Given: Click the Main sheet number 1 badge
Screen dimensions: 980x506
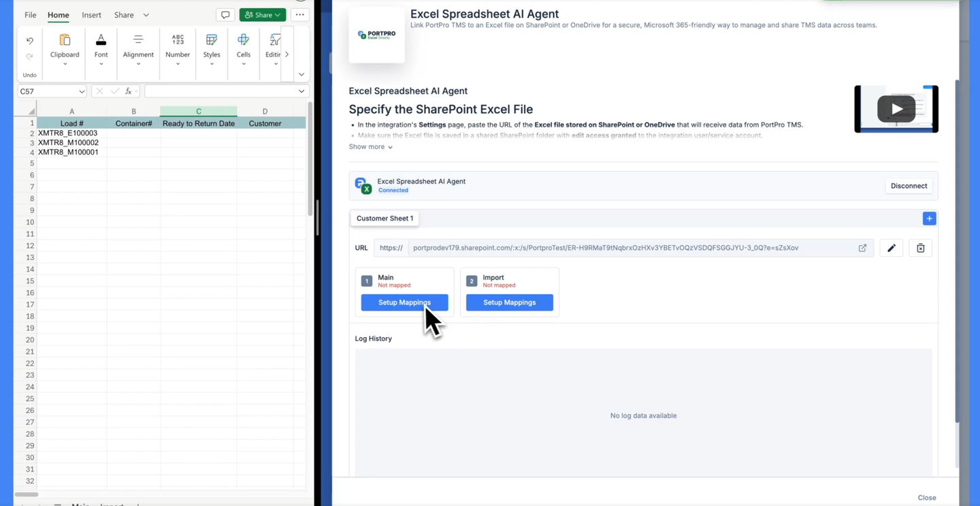Looking at the screenshot, I should (x=367, y=281).
